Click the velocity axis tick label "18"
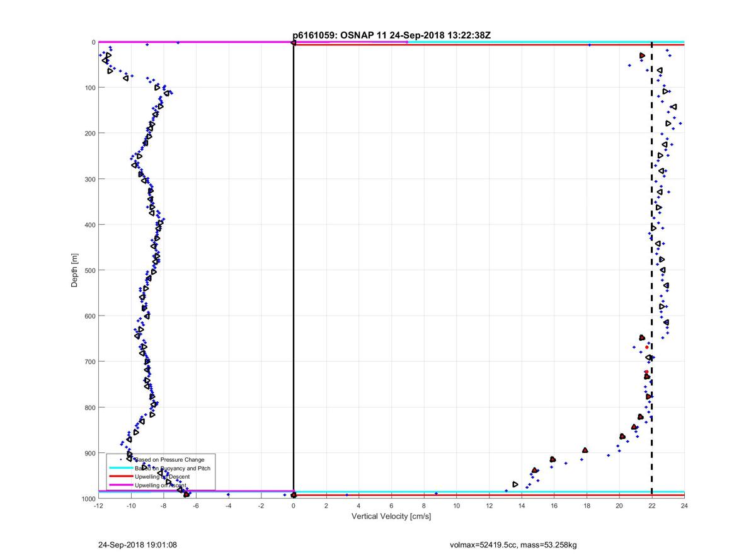This screenshot has height=560, width=756. (587, 506)
